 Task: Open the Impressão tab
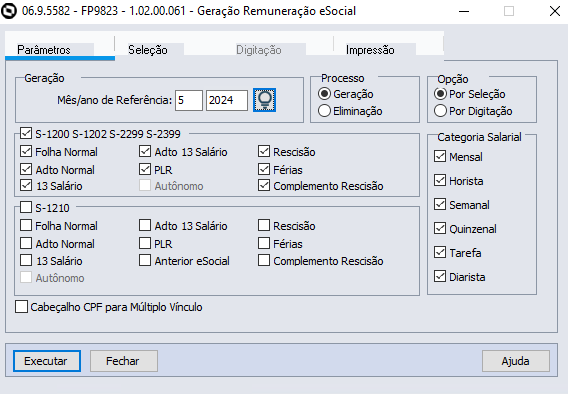(370, 50)
